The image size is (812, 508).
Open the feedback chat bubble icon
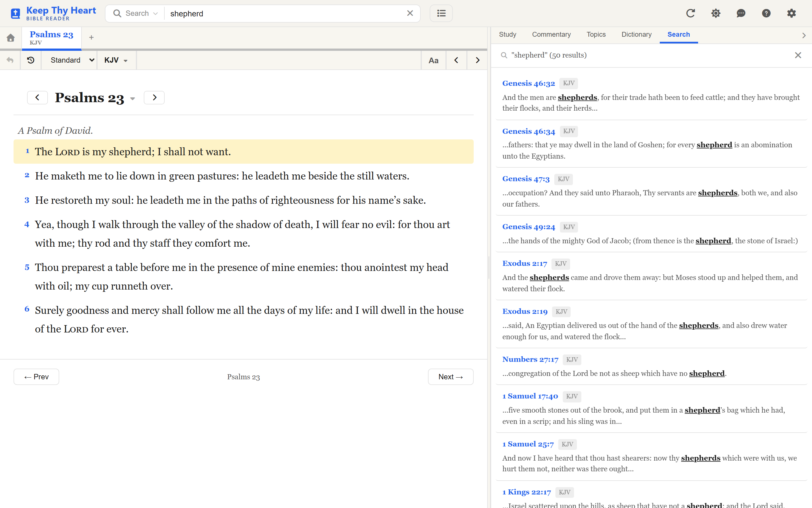pyautogui.click(x=741, y=14)
